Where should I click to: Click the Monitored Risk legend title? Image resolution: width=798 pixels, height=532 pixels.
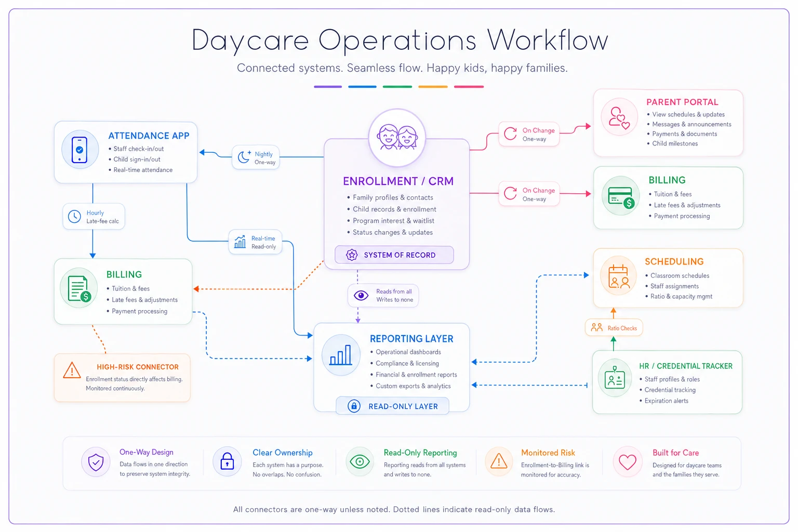(x=548, y=453)
